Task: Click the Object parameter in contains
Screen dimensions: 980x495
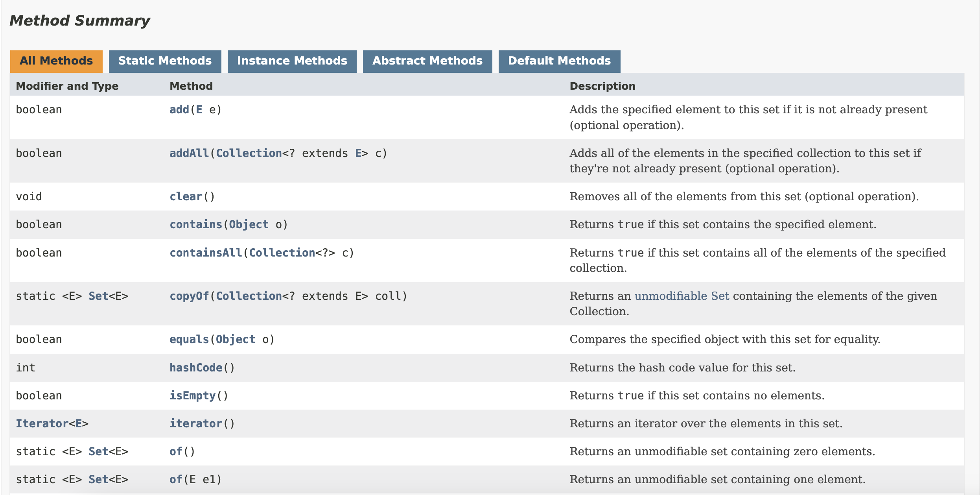Action: coord(249,225)
